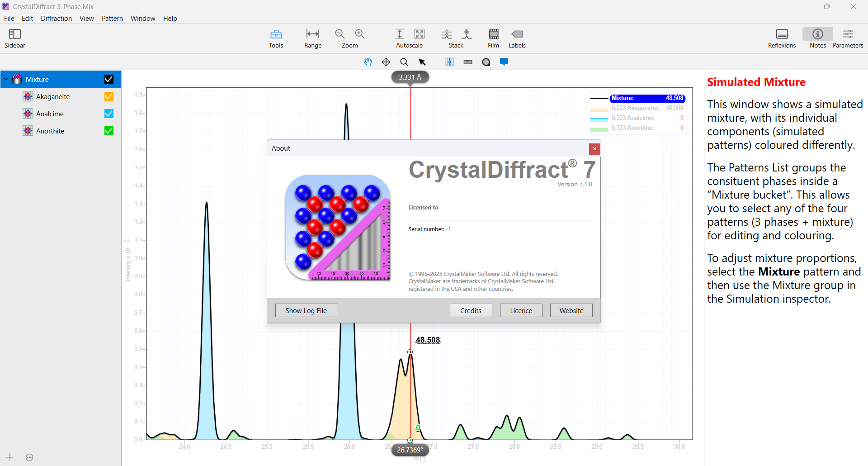Stack the patterns apart

click(447, 34)
